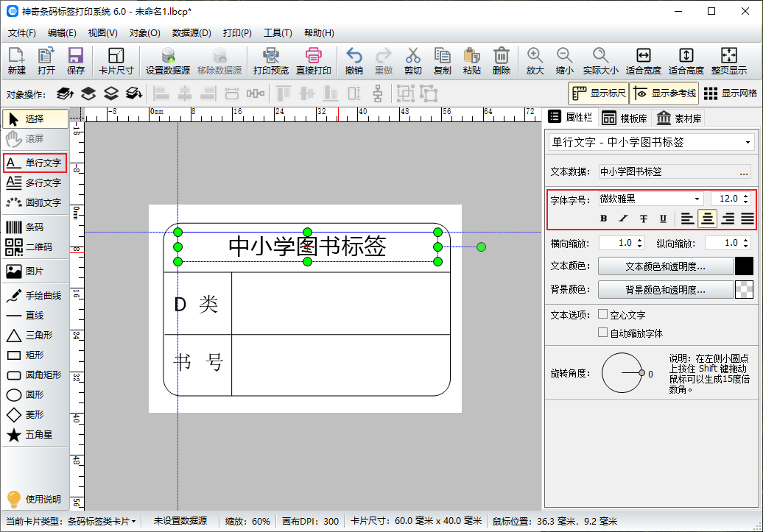The image size is (763, 532).
Task: Click transparent background color swatch
Action: coord(744,290)
